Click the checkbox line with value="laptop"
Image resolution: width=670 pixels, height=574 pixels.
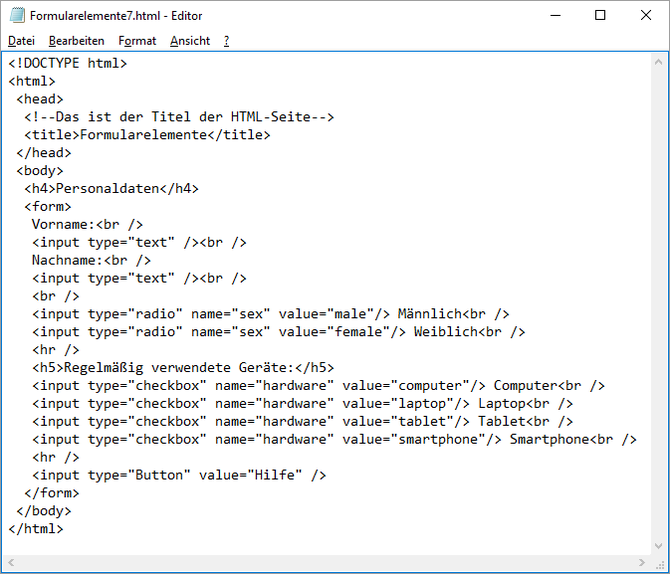(302, 404)
